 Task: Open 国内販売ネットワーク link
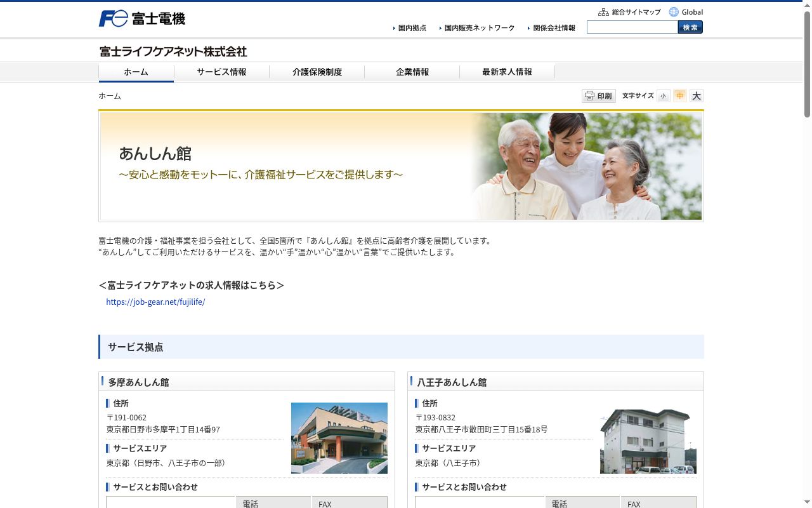coord(477,28)
